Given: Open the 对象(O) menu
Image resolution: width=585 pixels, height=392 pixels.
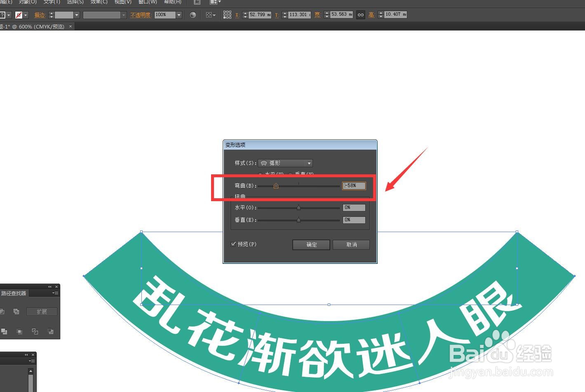Looking at the screenshot, I should click(28, 2).
